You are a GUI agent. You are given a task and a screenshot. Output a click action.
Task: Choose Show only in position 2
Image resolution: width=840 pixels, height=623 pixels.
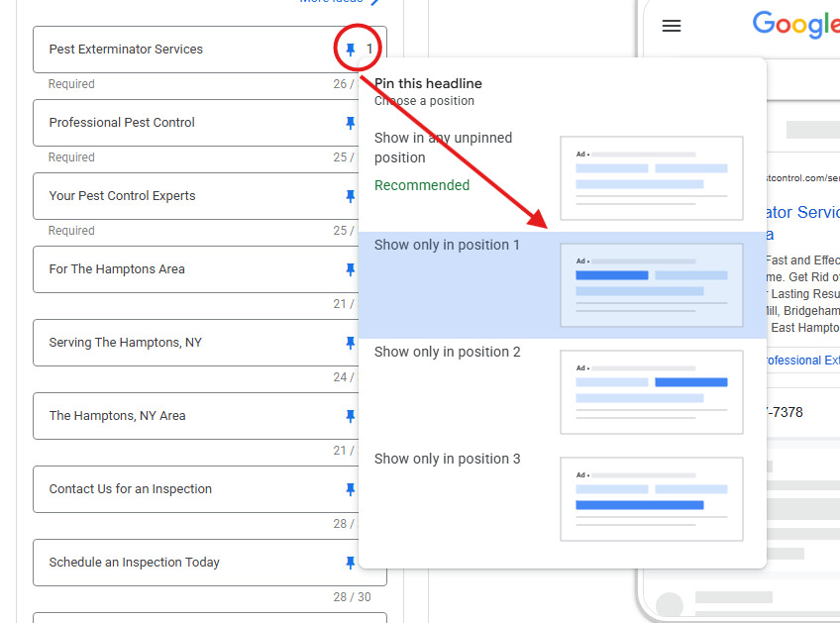[447, 352]
